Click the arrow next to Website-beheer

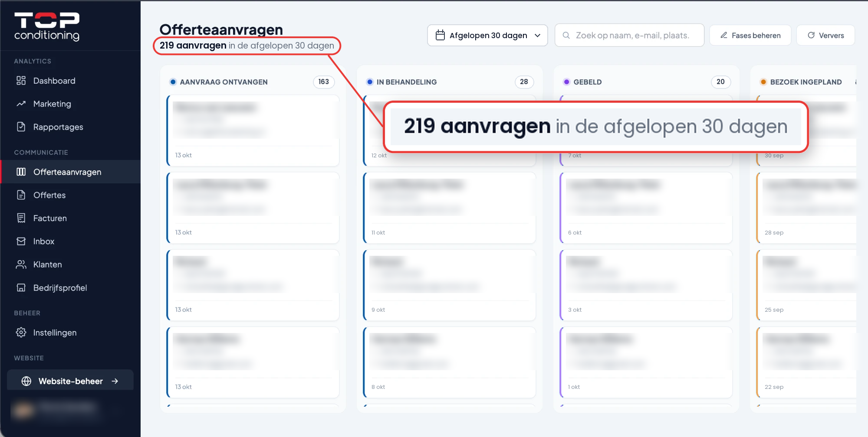[115, 381]
